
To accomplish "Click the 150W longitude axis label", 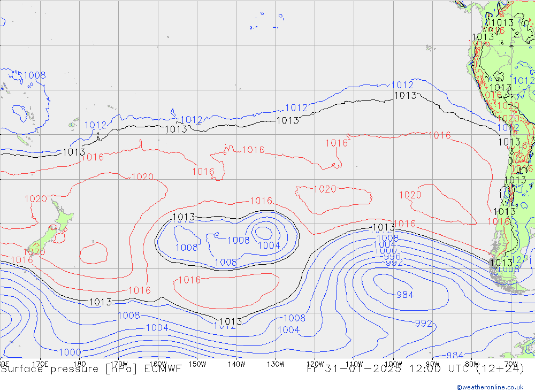I will pyautogui.click(x=197, y=364).
